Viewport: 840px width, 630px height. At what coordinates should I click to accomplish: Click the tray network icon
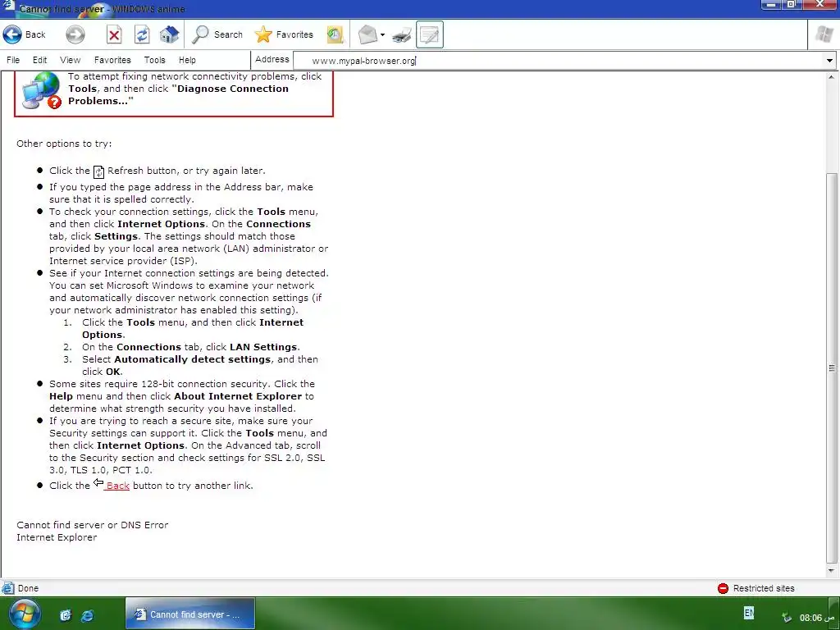[787, 617]
